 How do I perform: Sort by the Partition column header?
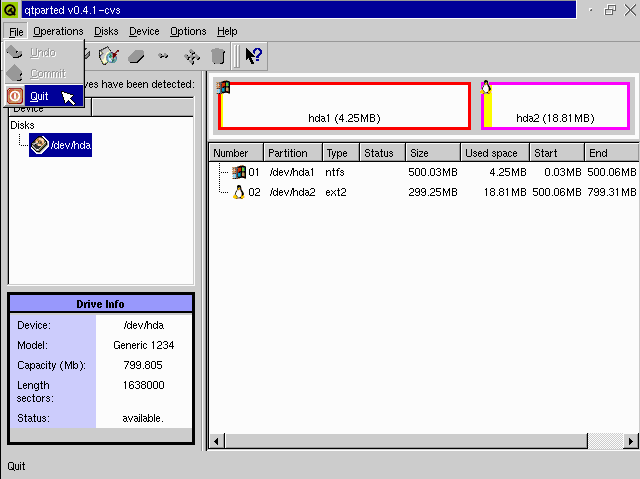tap(293, 153)
